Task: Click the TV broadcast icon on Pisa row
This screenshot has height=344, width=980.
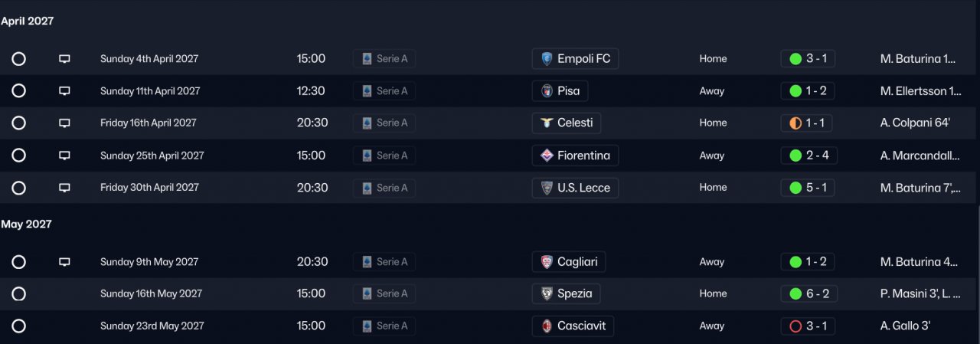Action: point(64,91)
